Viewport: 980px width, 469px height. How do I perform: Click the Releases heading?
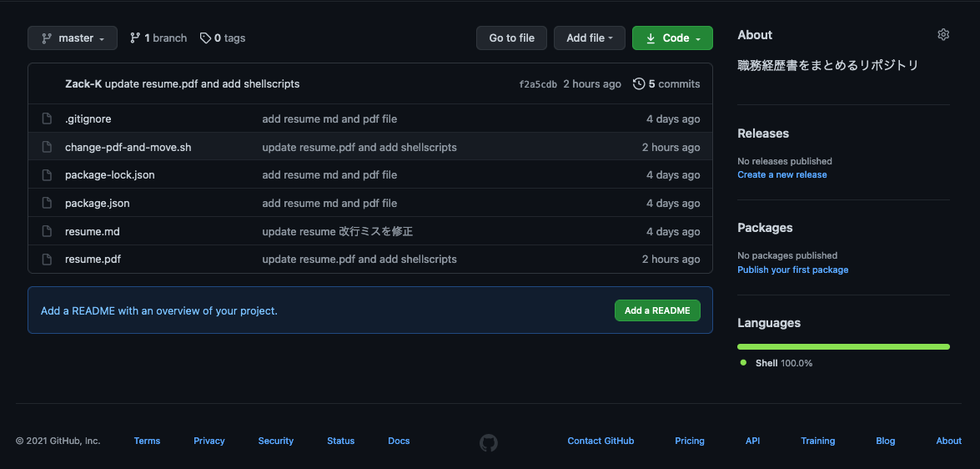(763, 134)
